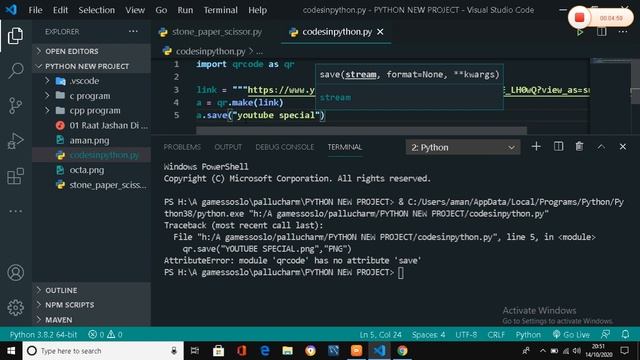This screenshot has width=640, height=360.
Task: Kill terminal with trash icon
Action: [579, 147]
